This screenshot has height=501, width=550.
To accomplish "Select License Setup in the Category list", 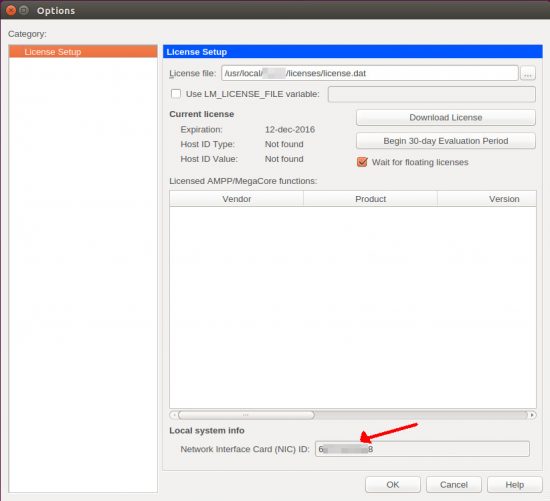I will click(x=83, y=52).
